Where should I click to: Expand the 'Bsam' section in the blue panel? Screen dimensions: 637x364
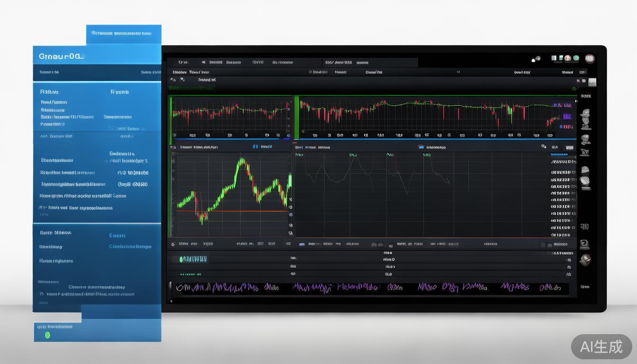(x=117, y=236)
